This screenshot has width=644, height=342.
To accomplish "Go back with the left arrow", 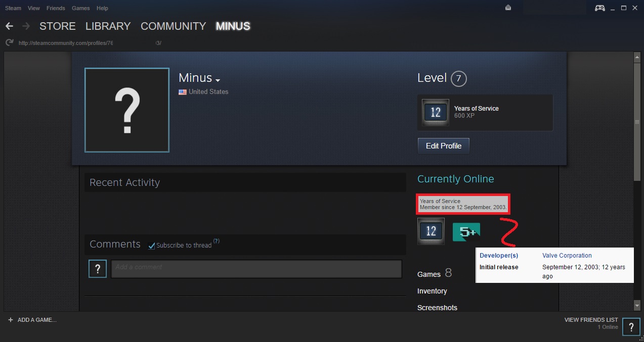I will tap(9, 26).
